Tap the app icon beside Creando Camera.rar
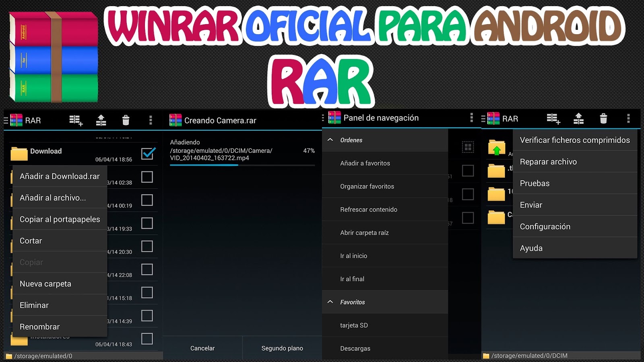This screenshot has height=362, width=644. point(175,120)
